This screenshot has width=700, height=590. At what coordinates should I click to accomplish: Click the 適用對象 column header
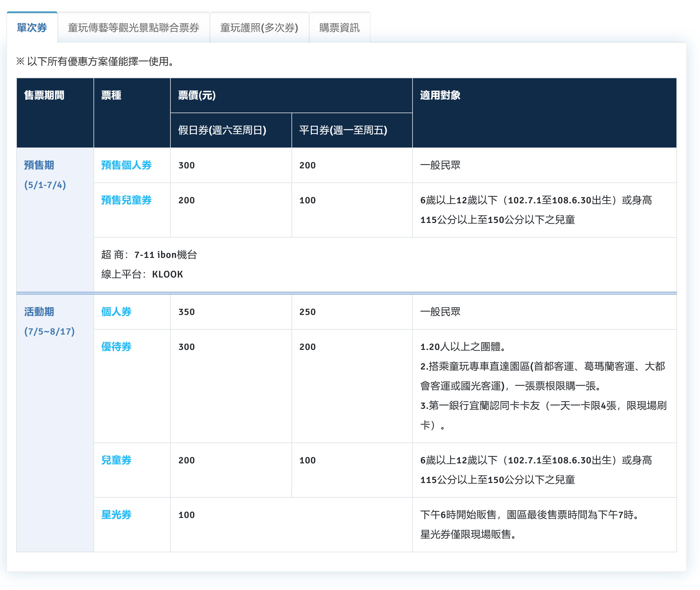coord(440,95)
